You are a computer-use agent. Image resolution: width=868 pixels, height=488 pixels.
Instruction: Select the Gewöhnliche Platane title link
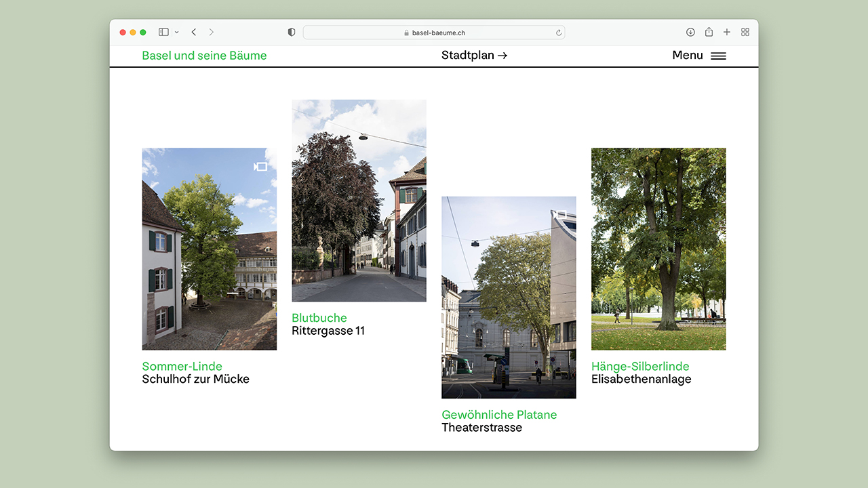point(499,415)
